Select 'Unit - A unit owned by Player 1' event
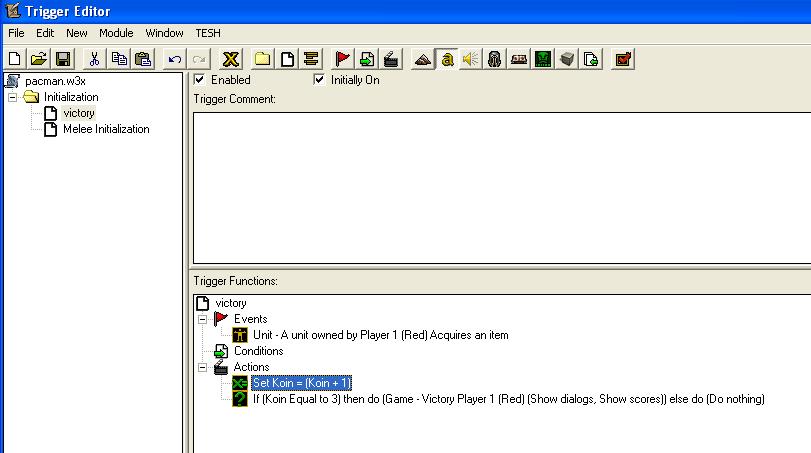Screen dimensions: 811x453 [x=381, y=335]
